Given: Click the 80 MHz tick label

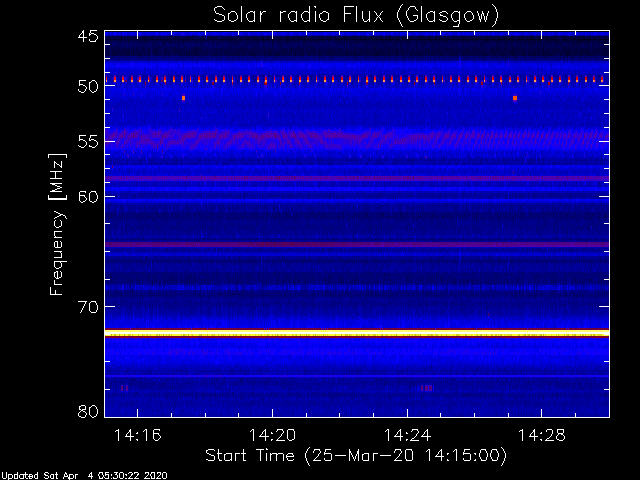Looking at the screenshot, I should coord(88,411).
